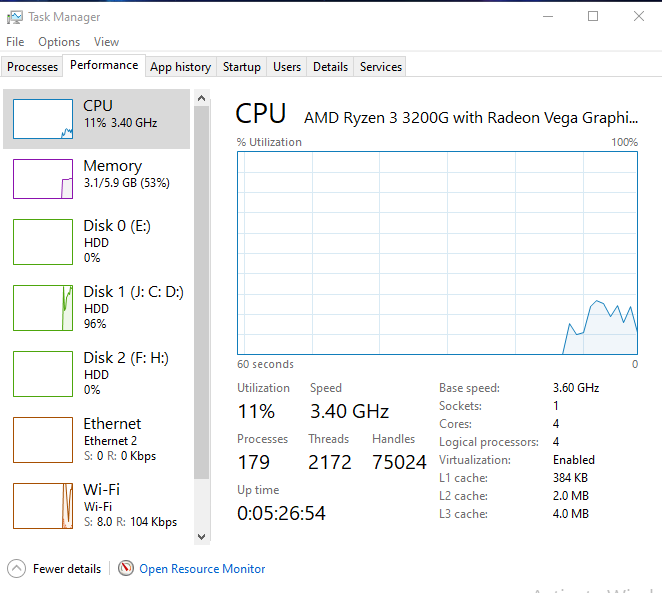The image size is (662, 593).
Task: Open Disk 1 (J: C: D:) graph
Action: [43, 307]
